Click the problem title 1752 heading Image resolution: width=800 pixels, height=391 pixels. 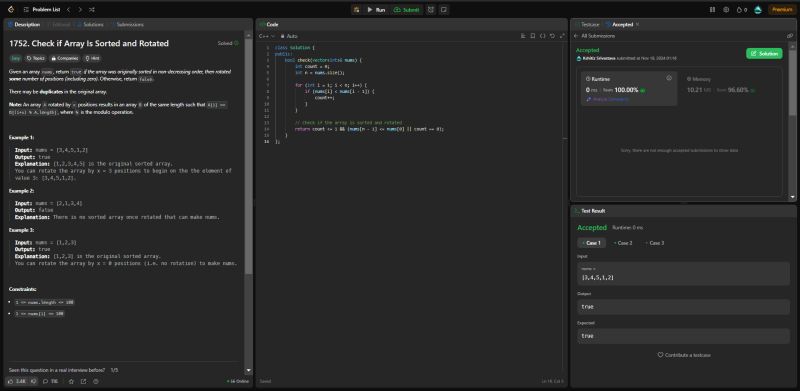[89, 44]
